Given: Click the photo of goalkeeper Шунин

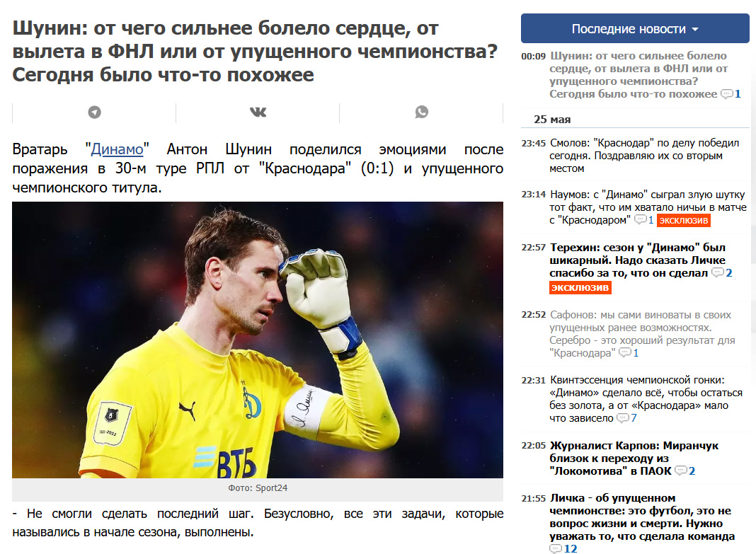Looking at the screenshot, I should 258,340.
